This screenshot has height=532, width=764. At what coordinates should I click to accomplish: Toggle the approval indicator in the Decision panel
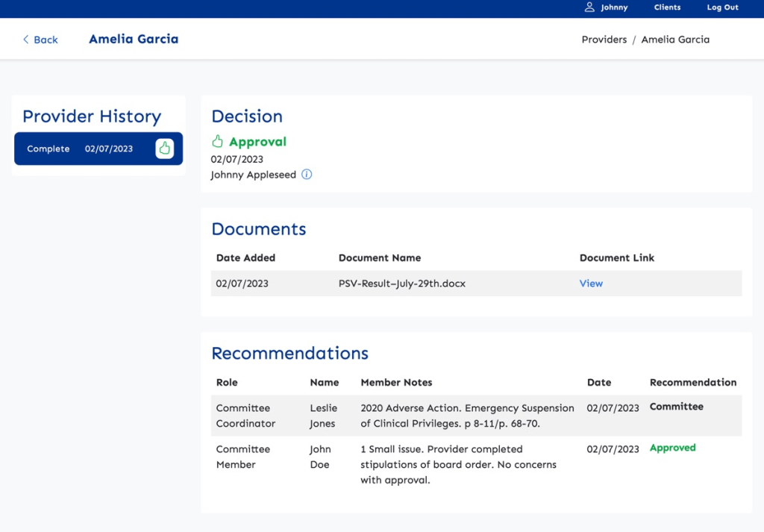click(217, 140)
